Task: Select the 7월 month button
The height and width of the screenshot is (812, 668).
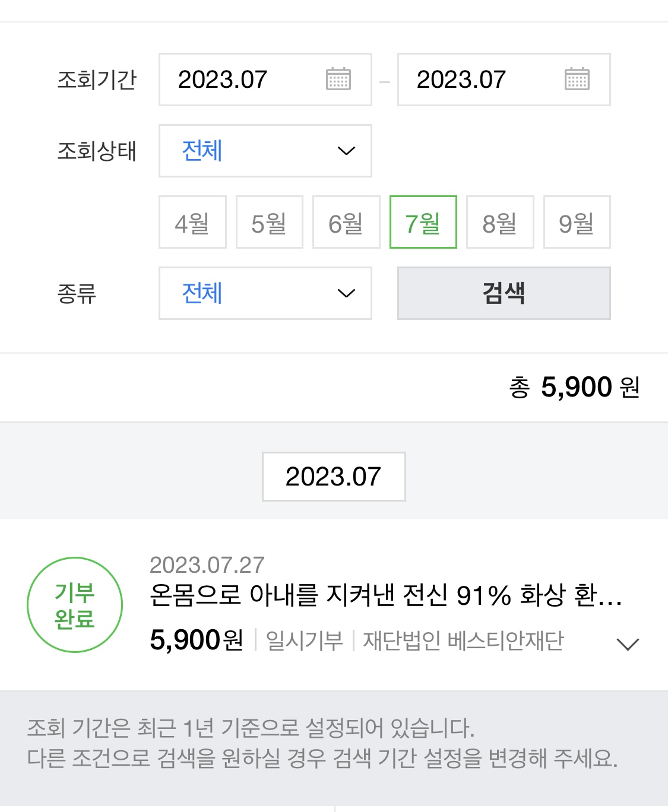Action: [x=423, y=222]
